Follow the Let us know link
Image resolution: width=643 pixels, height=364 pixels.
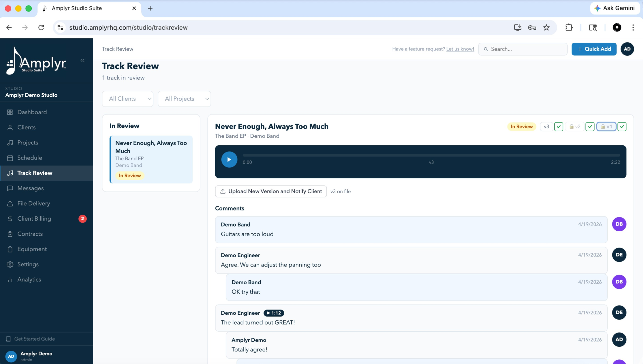[460, 49]
